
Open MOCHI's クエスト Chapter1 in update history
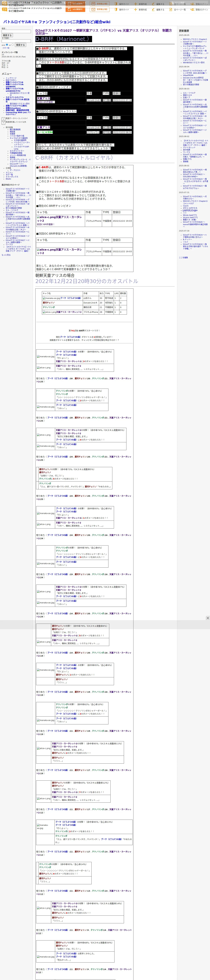coord(195,39)
